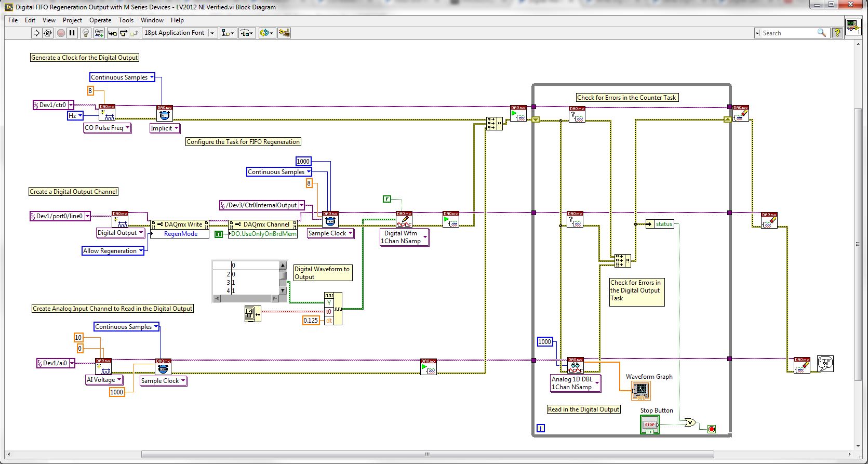This screenshot has height=464, width=868.
Task: Click the loop stop condition terminal
Action: coord(712,429)
